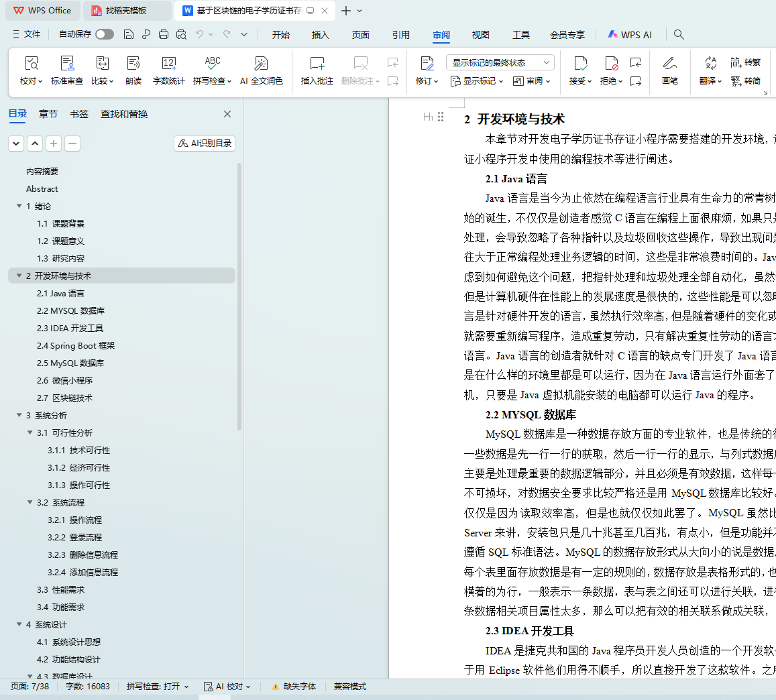
Task: Click the 字数统计 word count icon
Action: [168, 64]
